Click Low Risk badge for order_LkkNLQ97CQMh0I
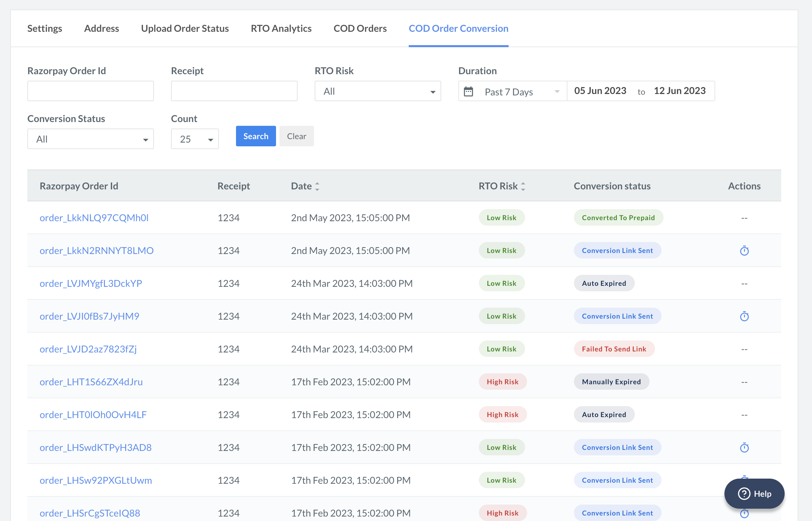 coord(501,218)
